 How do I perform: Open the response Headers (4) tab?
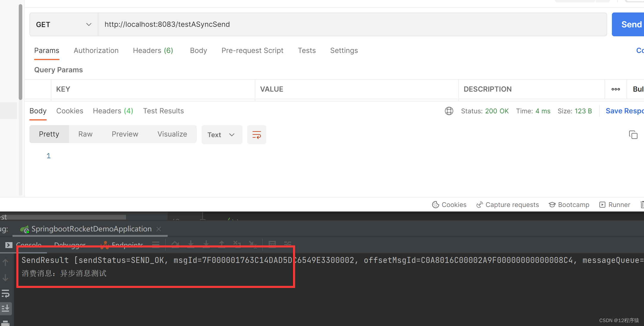(x=113, y=111)
